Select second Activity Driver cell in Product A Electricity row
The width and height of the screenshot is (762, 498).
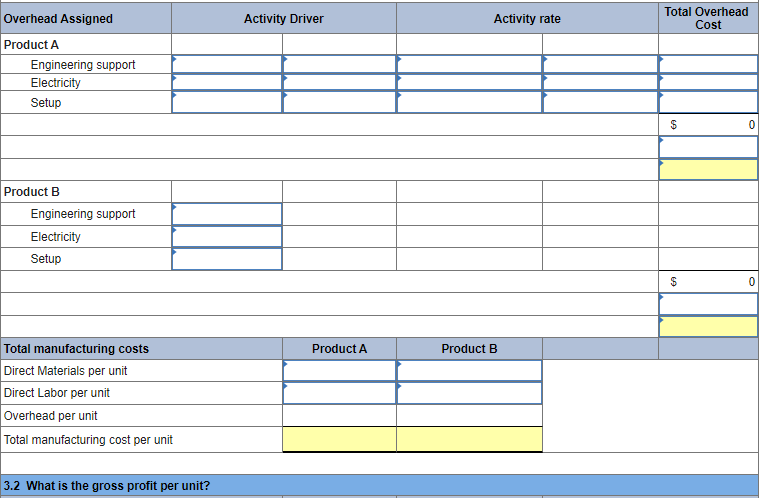coord(339,82)
